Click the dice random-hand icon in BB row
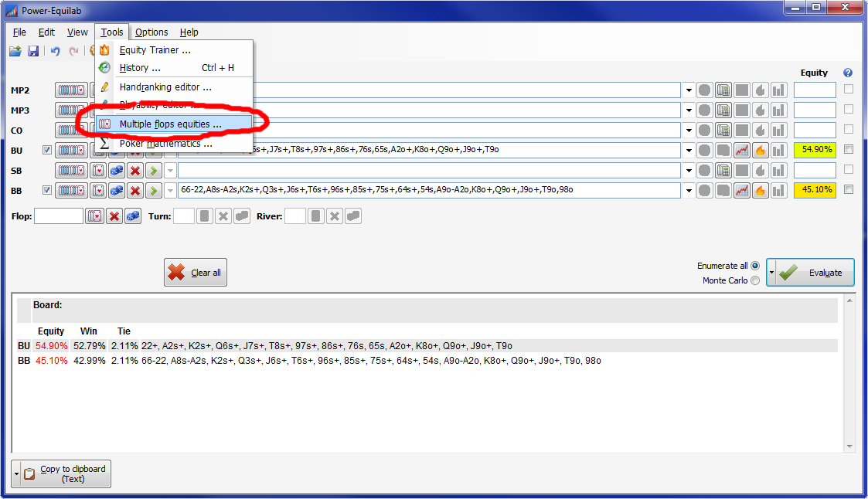 pos(117,190)
